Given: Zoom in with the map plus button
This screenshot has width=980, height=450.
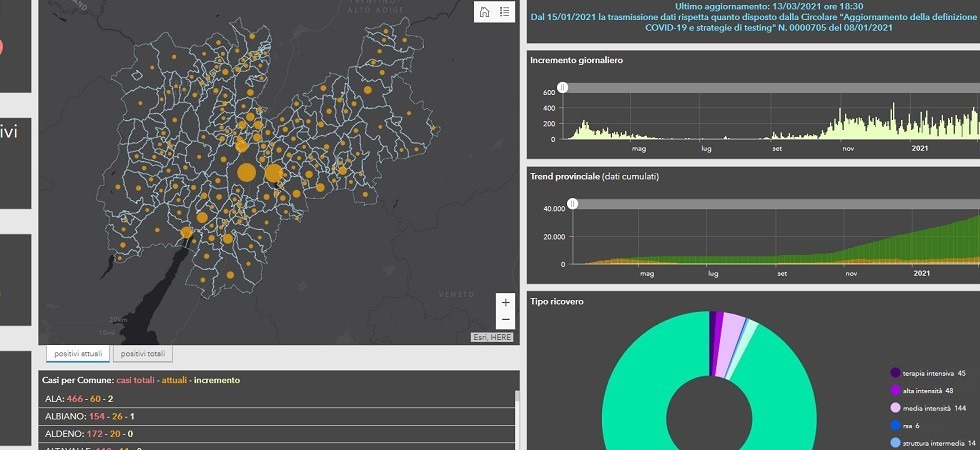Looking at the screenshot, I should [506, 302].
